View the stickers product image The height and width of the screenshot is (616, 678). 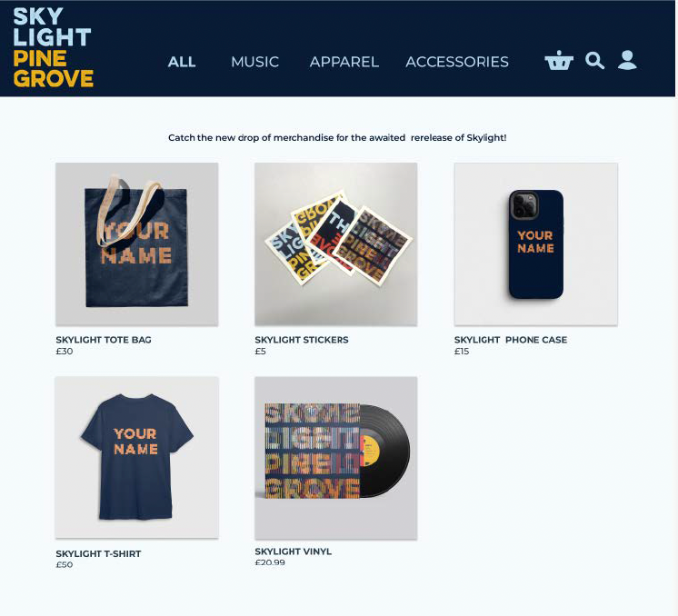click(336, 244)
